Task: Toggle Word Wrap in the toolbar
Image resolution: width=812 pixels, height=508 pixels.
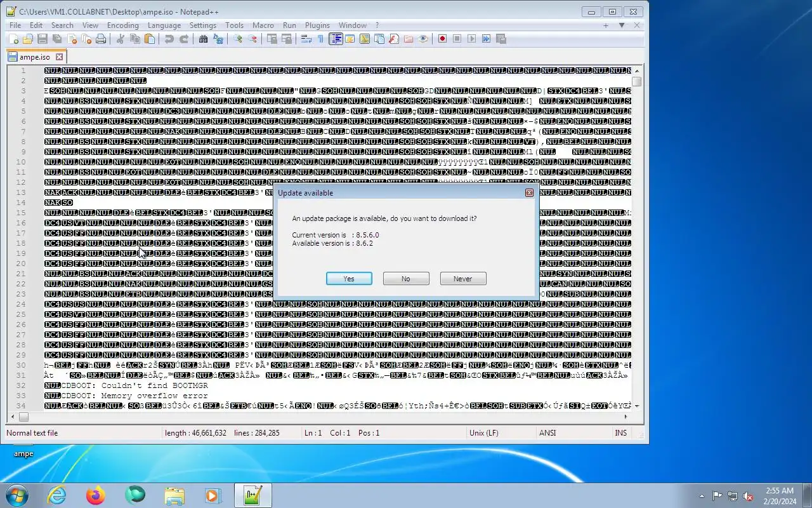Action: (306, 39)
